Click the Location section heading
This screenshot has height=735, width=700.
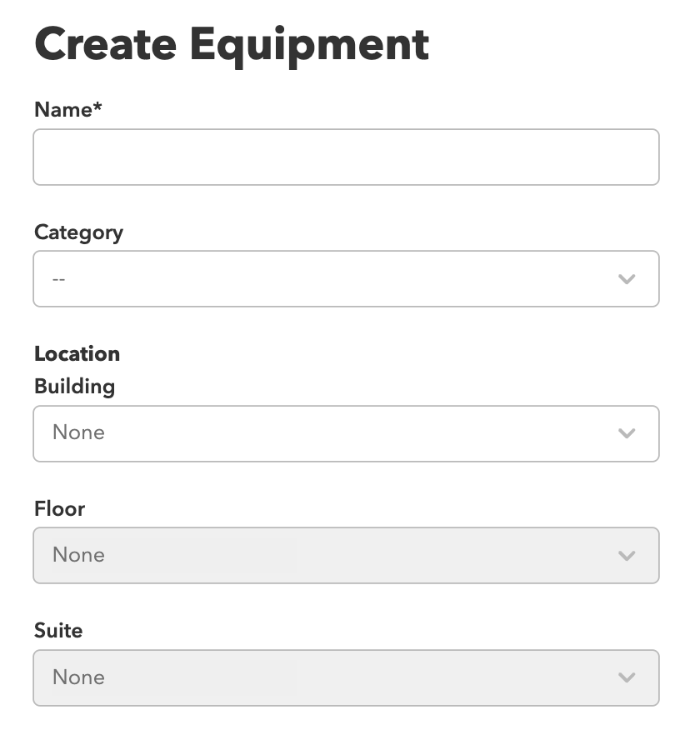click(x=77, y=353)
